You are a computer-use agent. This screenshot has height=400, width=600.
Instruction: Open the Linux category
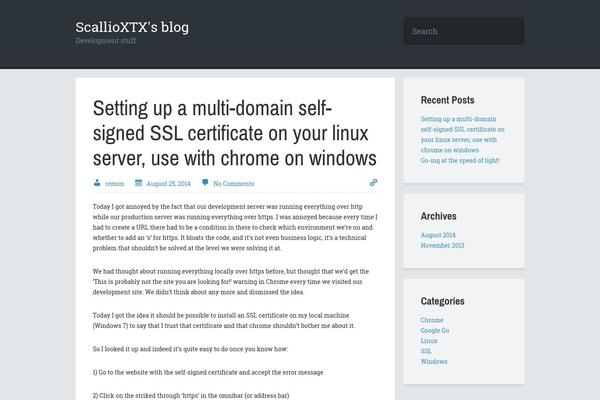[x=429, y=341]
